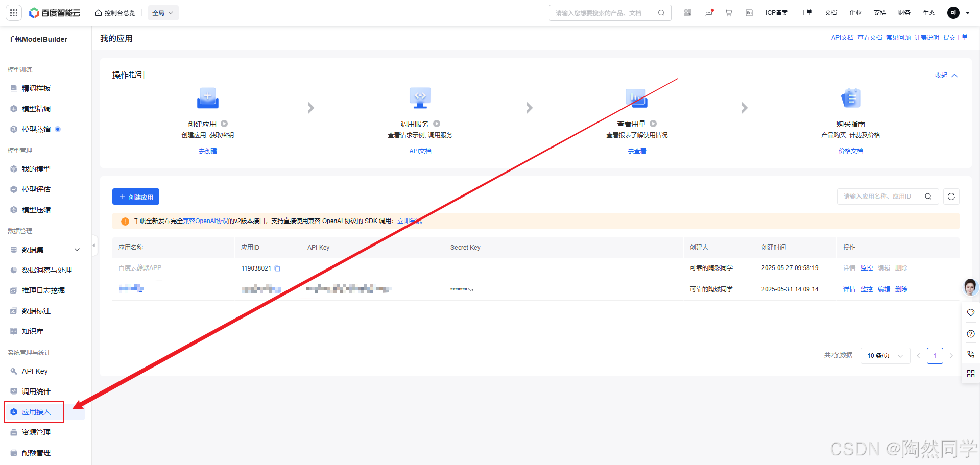Open 控制台总览 console overview
The image size is (980, 465).
(x=115, y=13)
